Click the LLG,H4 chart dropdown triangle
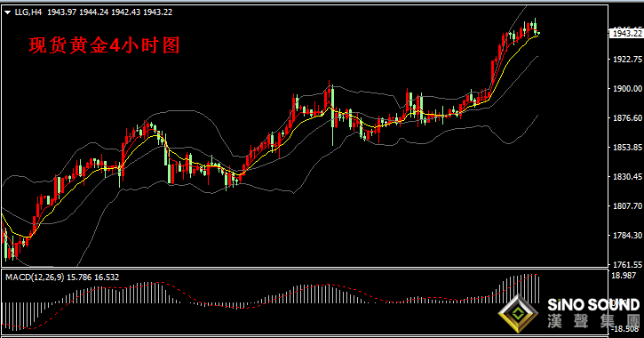The width and height of the screenshot is (644, 338). click(7, 12)
